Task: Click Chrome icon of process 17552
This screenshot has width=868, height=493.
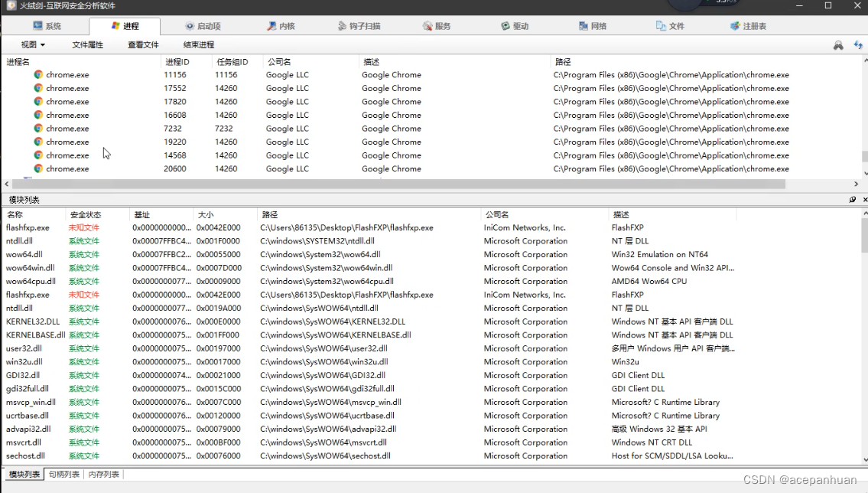Action: pos(38,87)
